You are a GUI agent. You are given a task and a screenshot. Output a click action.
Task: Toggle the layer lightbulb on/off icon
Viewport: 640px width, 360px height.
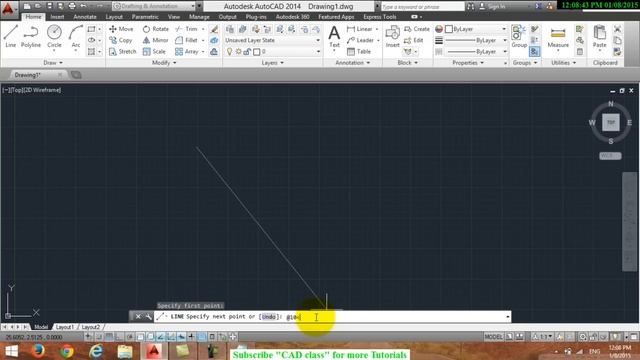click(x=229, y=52)
